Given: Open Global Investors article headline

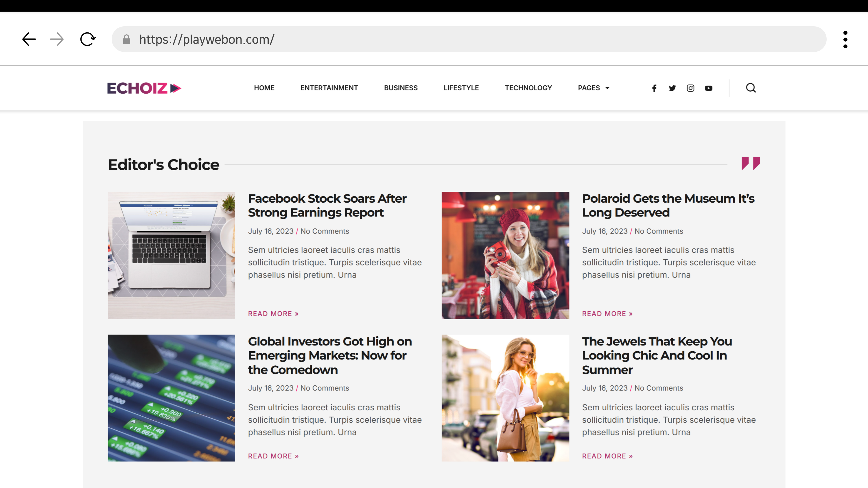Looking at the screenshot, I should pos(329,355).
